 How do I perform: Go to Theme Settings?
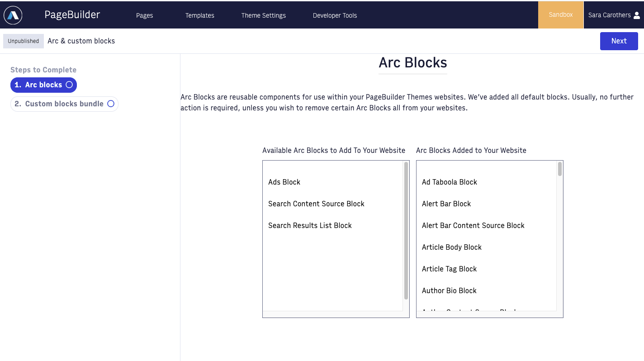(x=264, y=15)
